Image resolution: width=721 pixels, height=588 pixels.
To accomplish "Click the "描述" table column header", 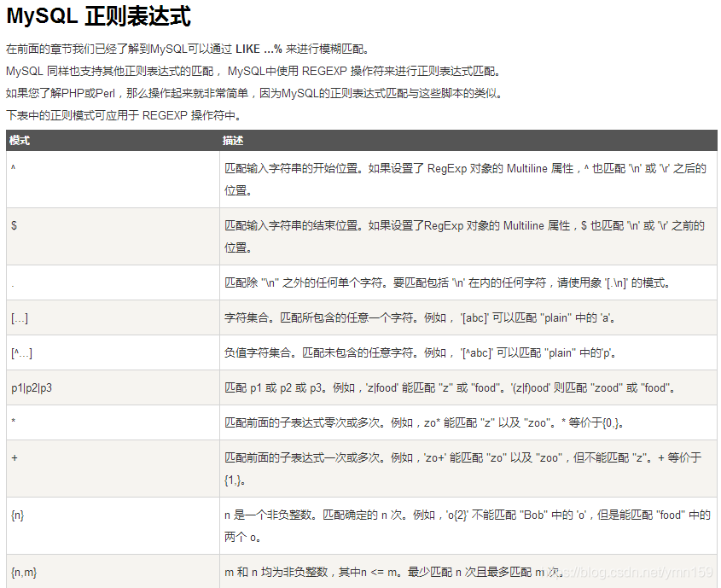I will tap(468, 140).
